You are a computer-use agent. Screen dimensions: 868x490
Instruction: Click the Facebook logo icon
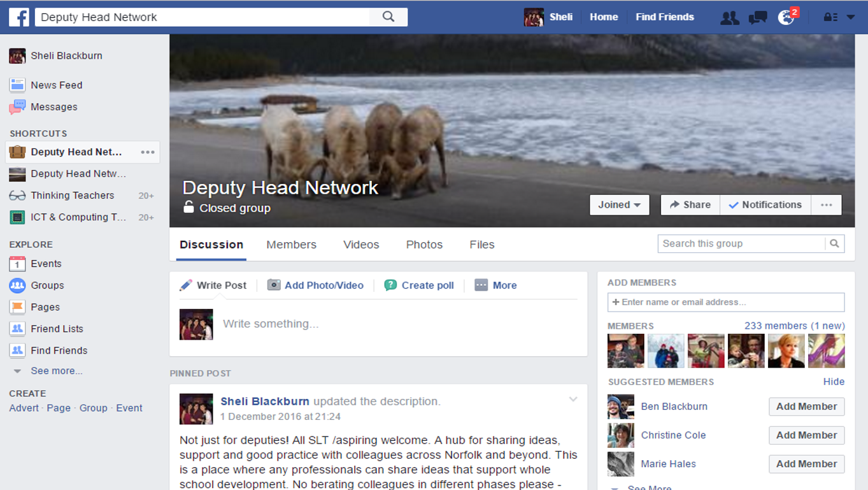pyautogui.click(x=18, y=17)
